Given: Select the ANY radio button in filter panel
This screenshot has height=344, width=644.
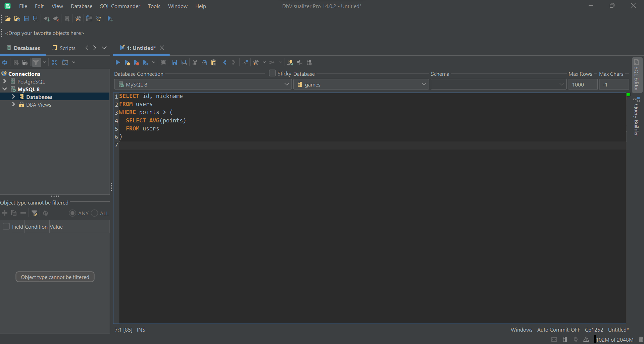Looking at the screenshot, I should click(72, 213).
